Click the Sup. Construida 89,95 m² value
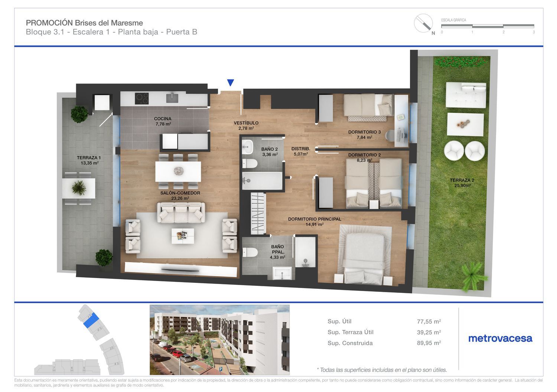Screen dimensions: 557x392 tap(429, 343)
